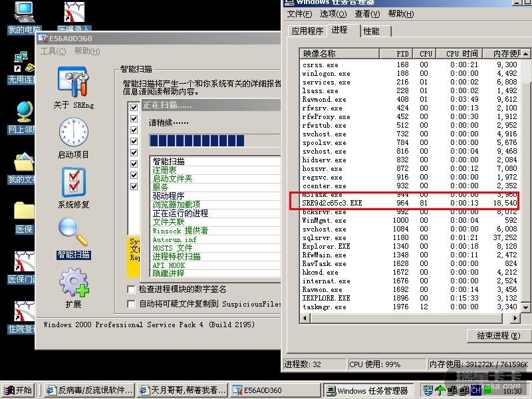Select Explorer.EXE process row
Viewport: 532px width, 399px height.
click(x=409, y=246)
